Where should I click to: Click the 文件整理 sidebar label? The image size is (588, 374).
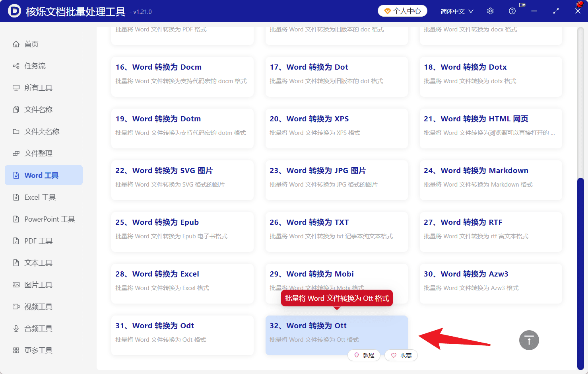pyautogui.click(x=39, y=154)
